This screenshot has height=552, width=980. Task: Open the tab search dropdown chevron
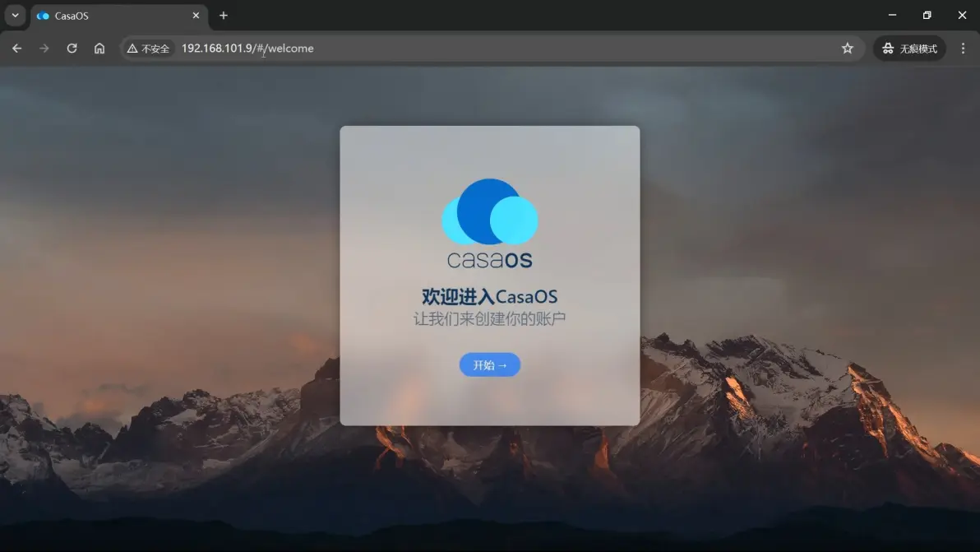(15, 16)
